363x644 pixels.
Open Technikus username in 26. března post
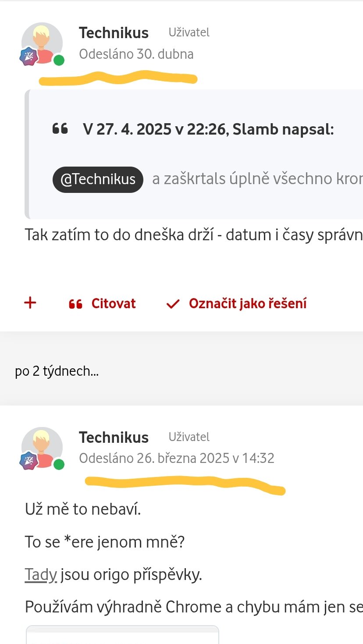pyautogui.click(x=114, y=437)
